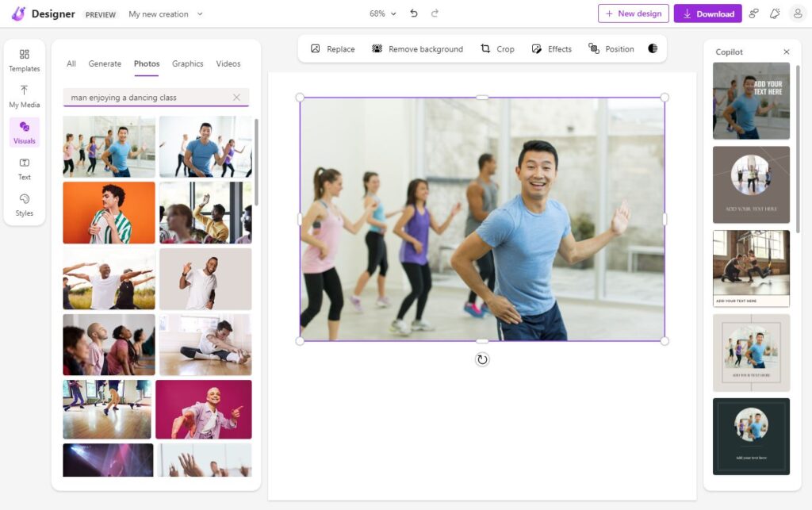Open the Crop tool
This screenshot has height=510, width=812.
pyautogui.click(x=497, y=48)
